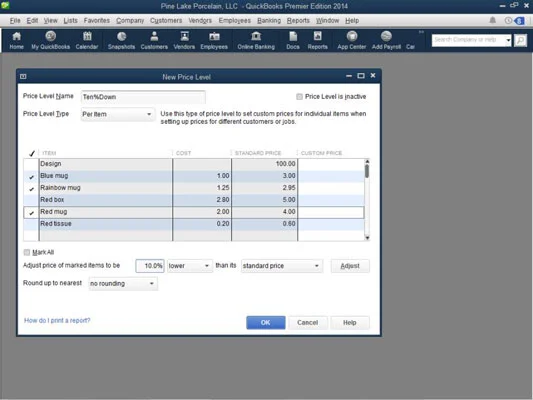Open the App Center icon
533x400 pixels.
pyautogui.click(x=351, y=40)
